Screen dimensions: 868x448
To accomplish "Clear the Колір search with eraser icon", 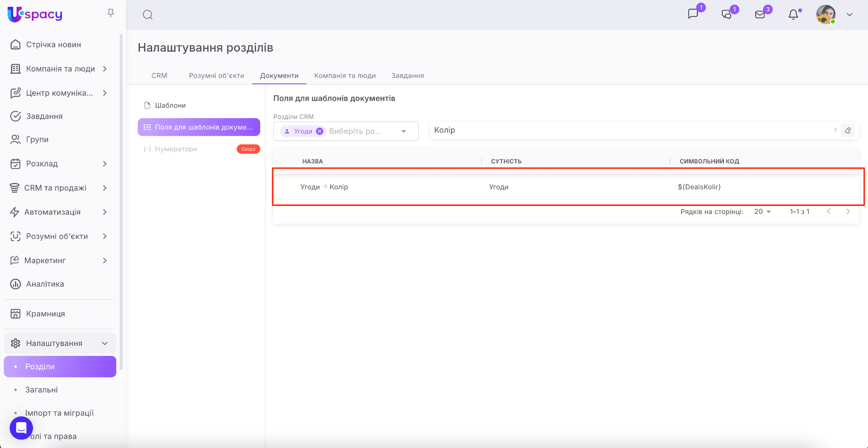I will coord(848,130).
